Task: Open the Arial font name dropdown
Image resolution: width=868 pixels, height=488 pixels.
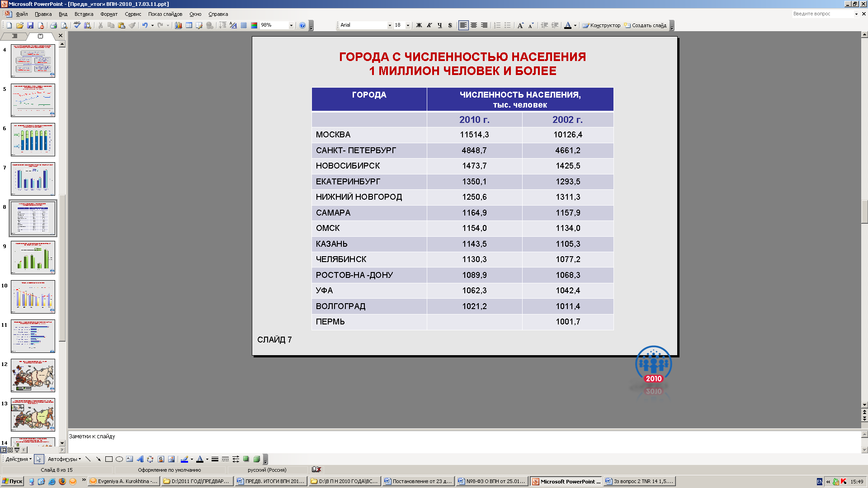Action: click(x=390, y=25)
